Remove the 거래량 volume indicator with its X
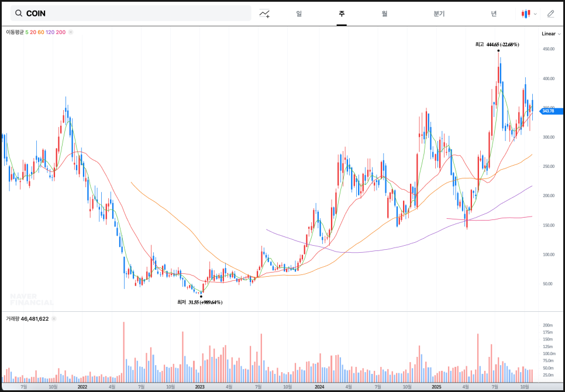This screenshot has width=565, height=392. pos(54,319)
